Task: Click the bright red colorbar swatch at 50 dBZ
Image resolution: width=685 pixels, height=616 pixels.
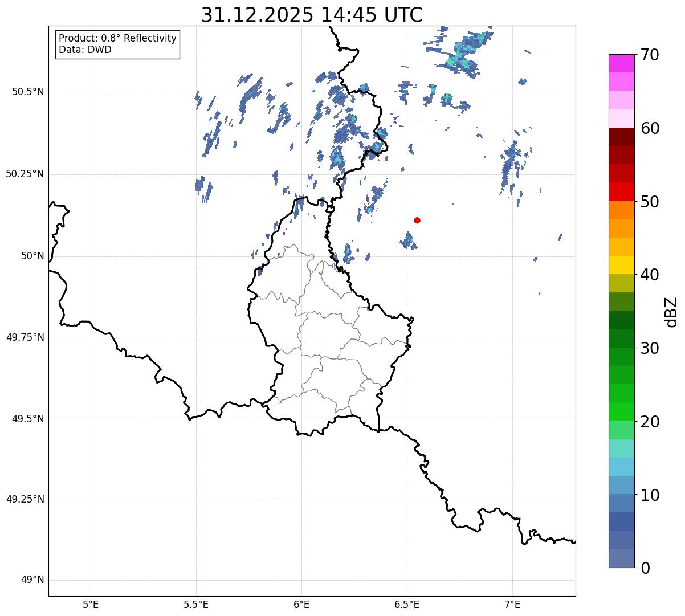Action: click(x=621, y=191)
